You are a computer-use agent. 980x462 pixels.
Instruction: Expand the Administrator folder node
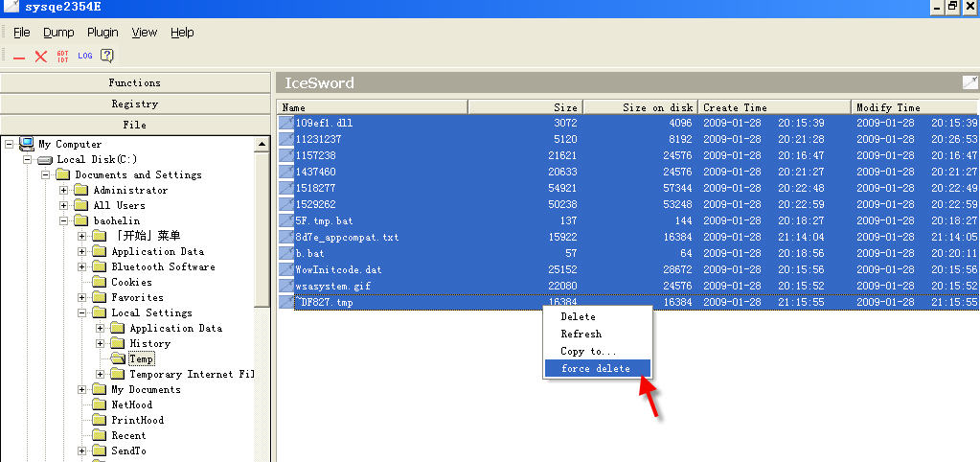(x=63, y=190)
